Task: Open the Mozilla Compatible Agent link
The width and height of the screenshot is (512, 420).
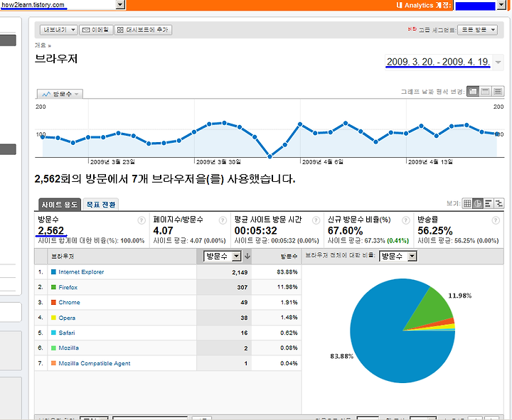Action: click(95, 363)
